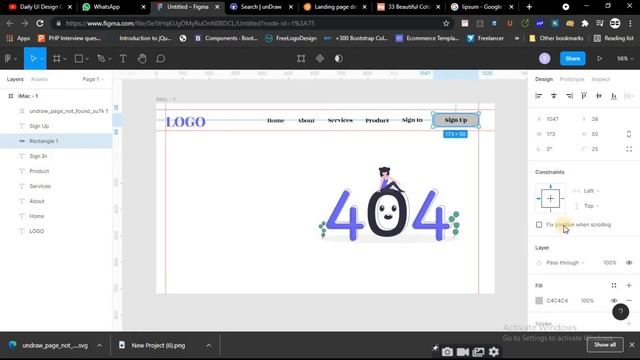Image resolution: width=640 pixels, height=360 pixels.
Task: Click the Create component icon
Action: pyautogui.click(x=320, y=59)
